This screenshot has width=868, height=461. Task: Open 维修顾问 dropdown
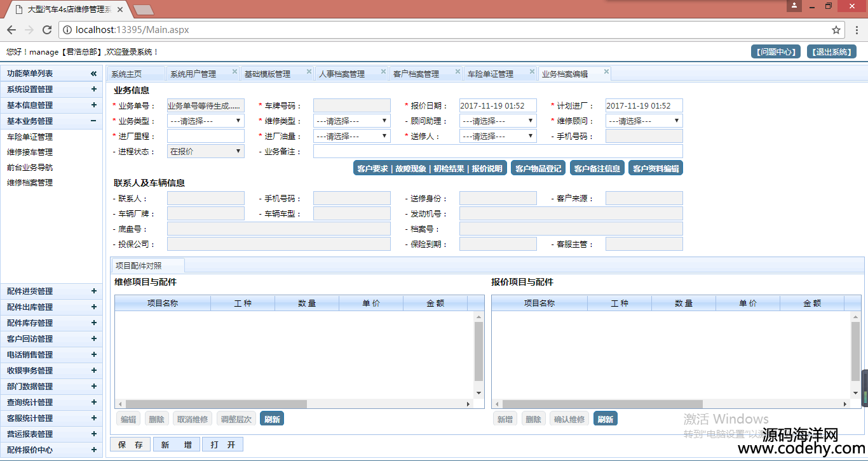(644, 121)
